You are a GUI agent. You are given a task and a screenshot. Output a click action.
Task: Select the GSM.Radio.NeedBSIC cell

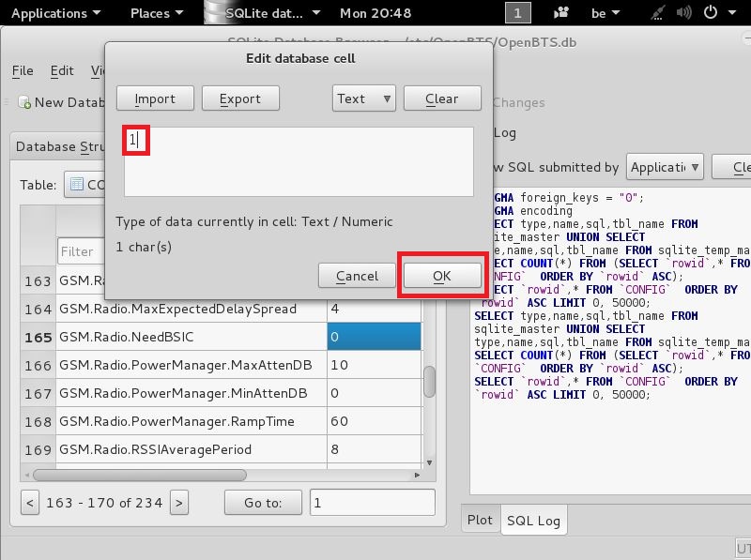(x=192, y=337)
